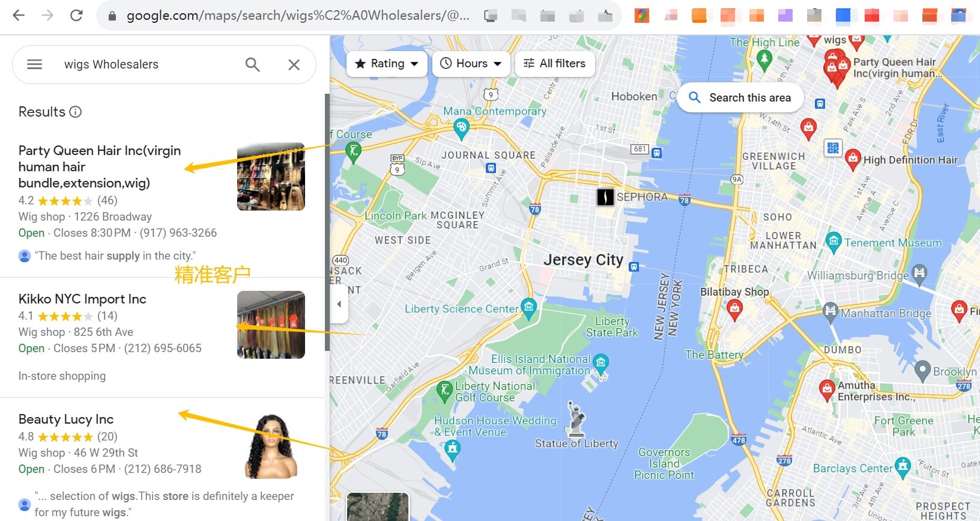
Task: Click the browser Back arrow
Action: click(19, 15)
